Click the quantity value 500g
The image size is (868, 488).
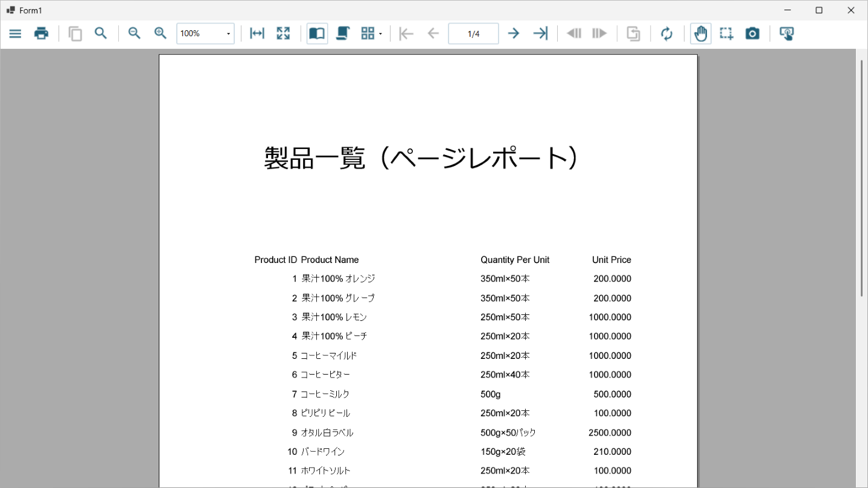pos(491,395)
